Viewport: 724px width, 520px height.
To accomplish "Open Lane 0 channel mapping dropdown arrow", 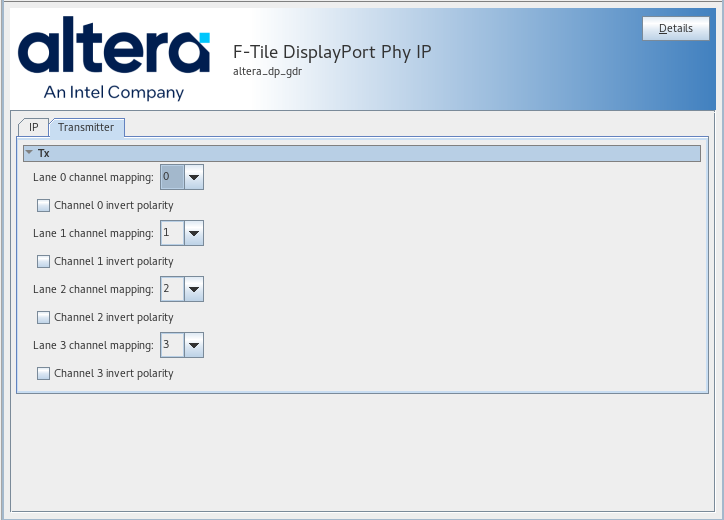I will point(194,177).
